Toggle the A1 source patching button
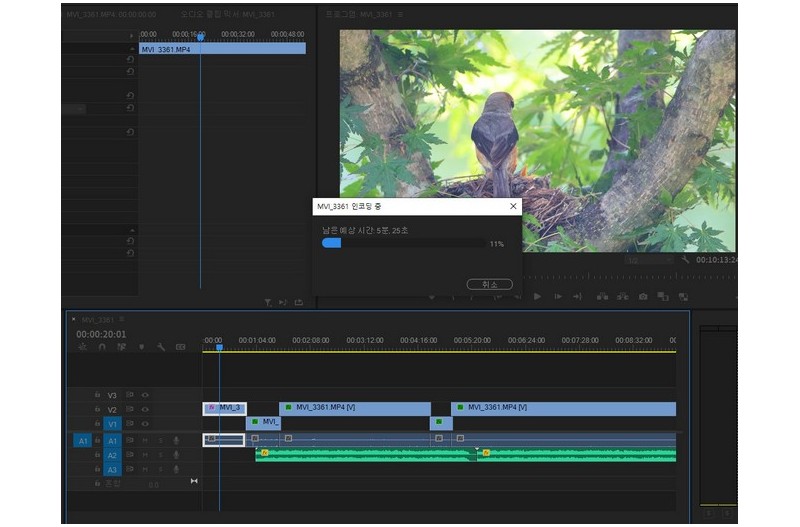 pyautogui.click(x=83, y=440)
